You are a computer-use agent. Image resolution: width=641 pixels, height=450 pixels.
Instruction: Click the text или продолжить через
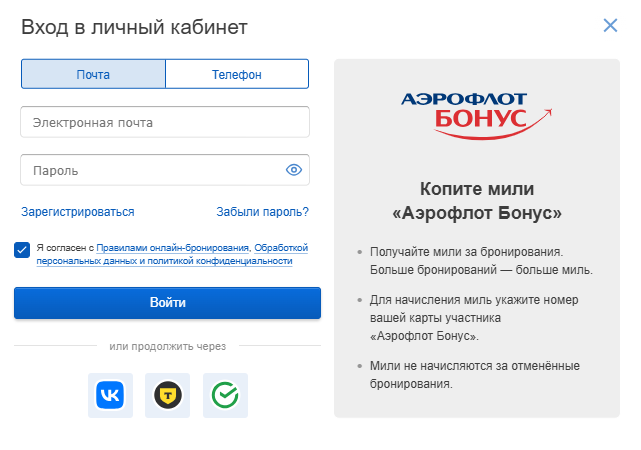pos(168,346)
